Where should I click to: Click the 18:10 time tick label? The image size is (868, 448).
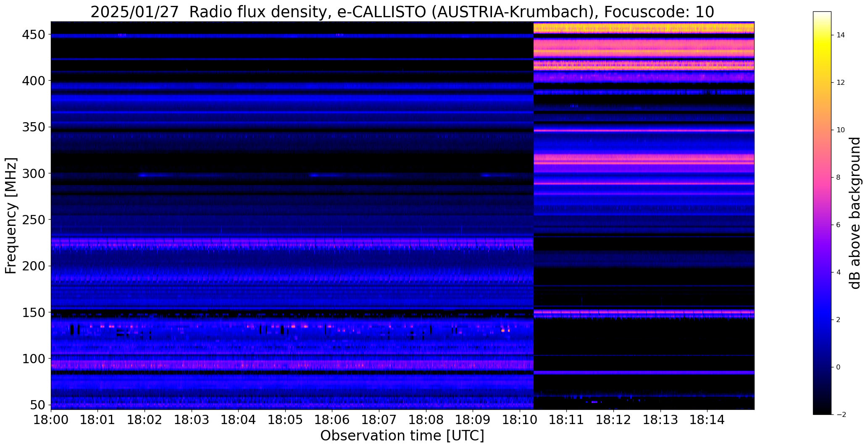(x=520, y=419)
